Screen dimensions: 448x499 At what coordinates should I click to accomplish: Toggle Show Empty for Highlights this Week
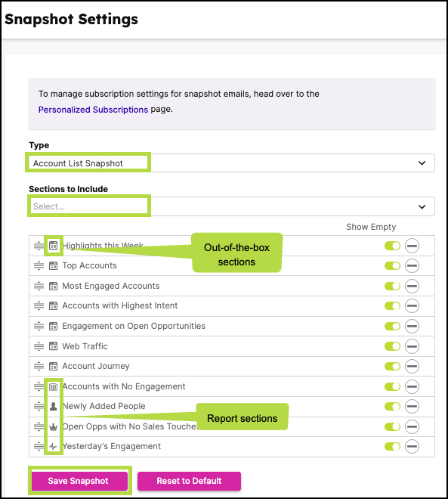coord(392,246)
